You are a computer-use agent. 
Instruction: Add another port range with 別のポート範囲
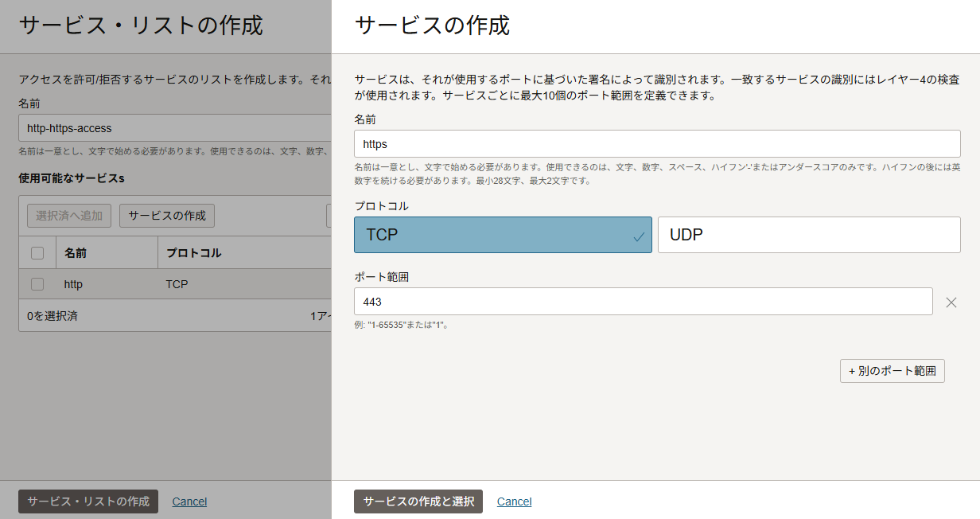892,371
